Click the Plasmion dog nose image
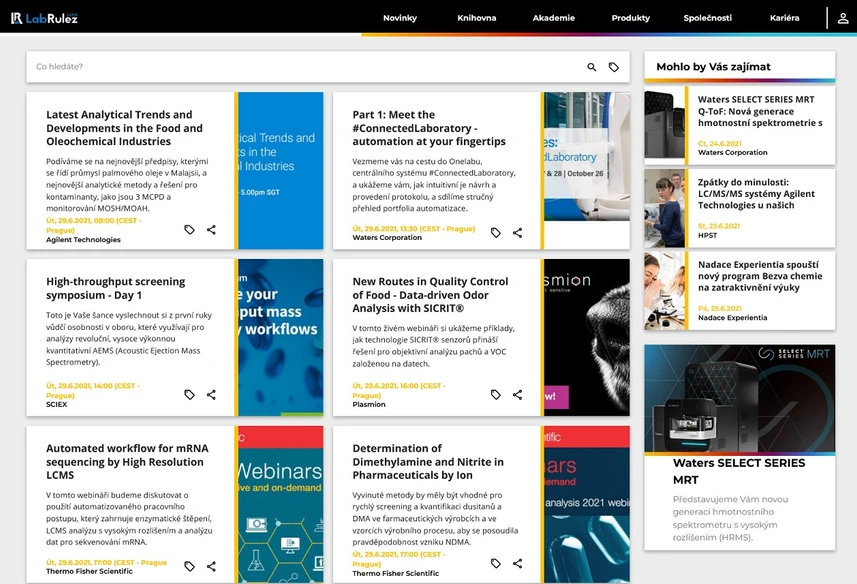Image resolution: width=857 pixels, height=584 pixels. [x=586, y=337]
